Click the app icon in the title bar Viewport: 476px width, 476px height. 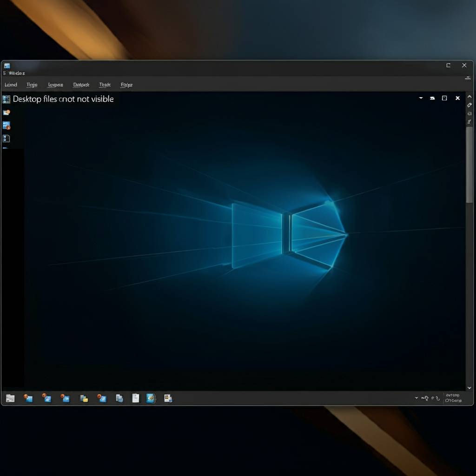(x=7, y=66)
